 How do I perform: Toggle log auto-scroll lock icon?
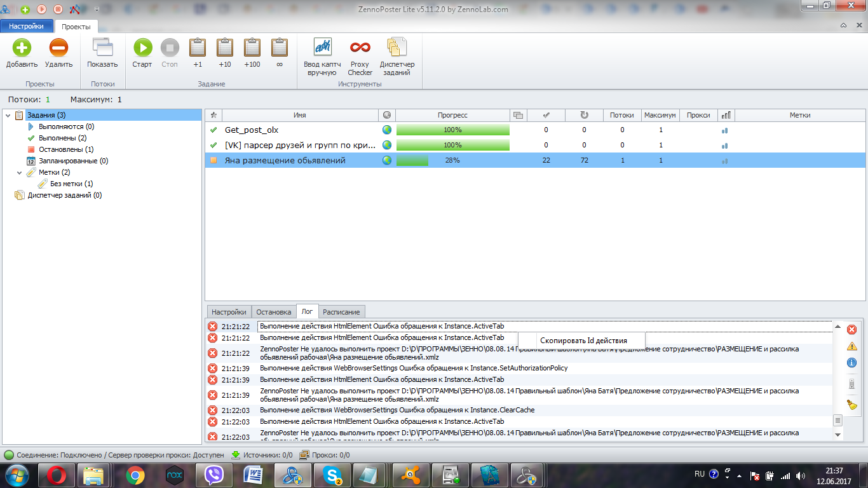point(852,384)
